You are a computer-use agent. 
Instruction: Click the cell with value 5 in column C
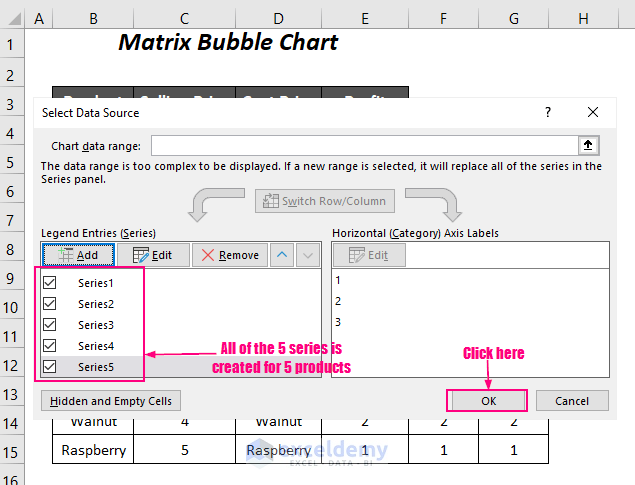pyautogui.click(x=184, y=449)
